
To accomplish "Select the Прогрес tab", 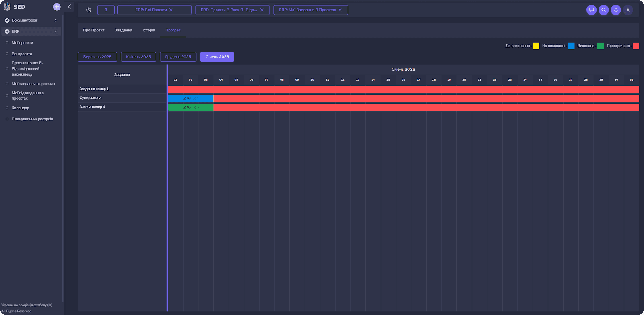I will pos(173,30).
